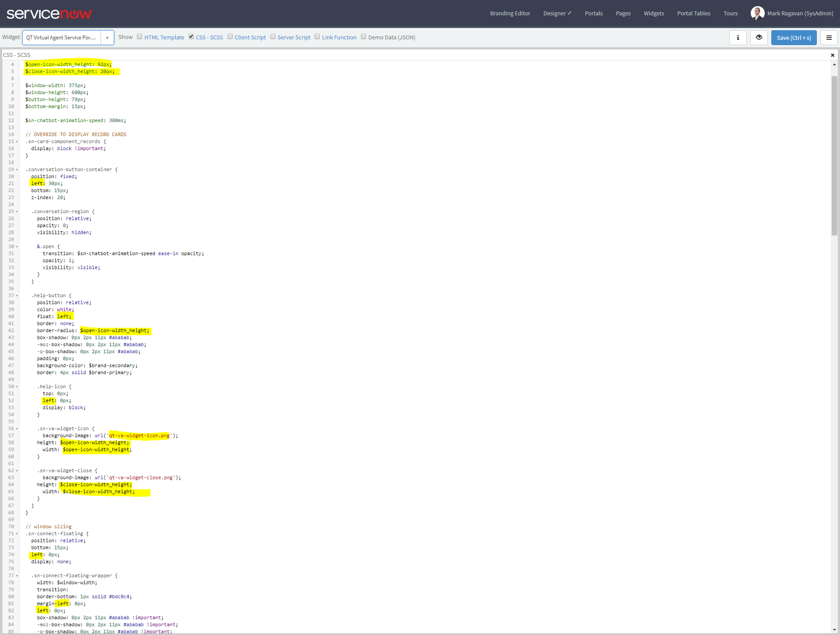Switch to the Widgets section

[x=654, y=13]
